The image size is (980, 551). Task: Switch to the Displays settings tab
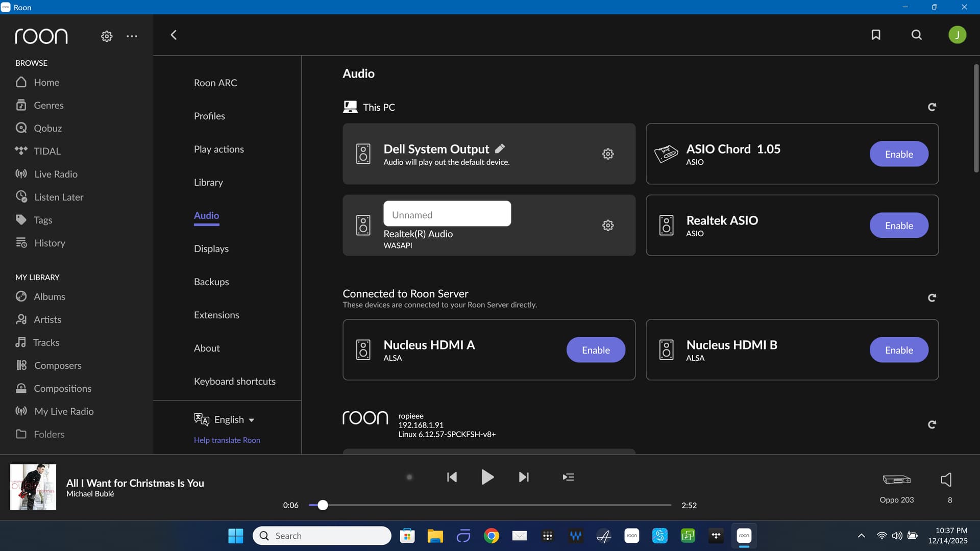(x=211, y=248)
